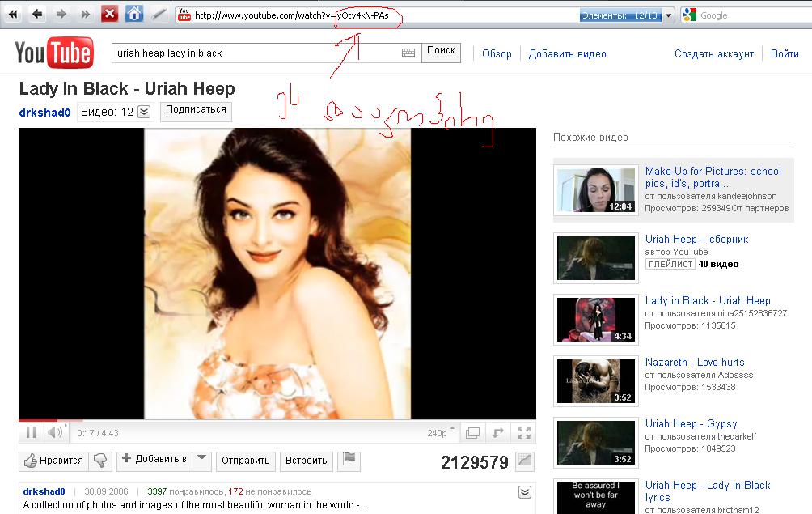The image size is (812, 514).
Task: Open Nazareth - Love hurts title link
Action: (695, 362)
